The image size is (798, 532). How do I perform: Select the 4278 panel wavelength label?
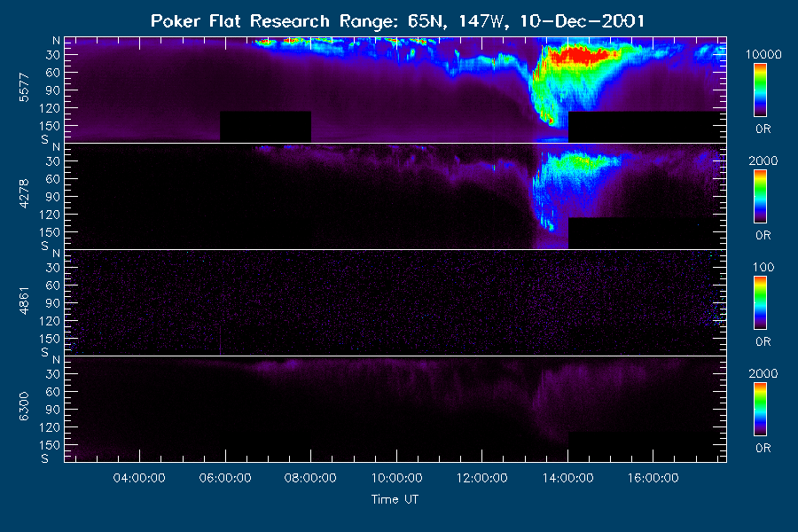pyautogui.click(x=24, y=194)
